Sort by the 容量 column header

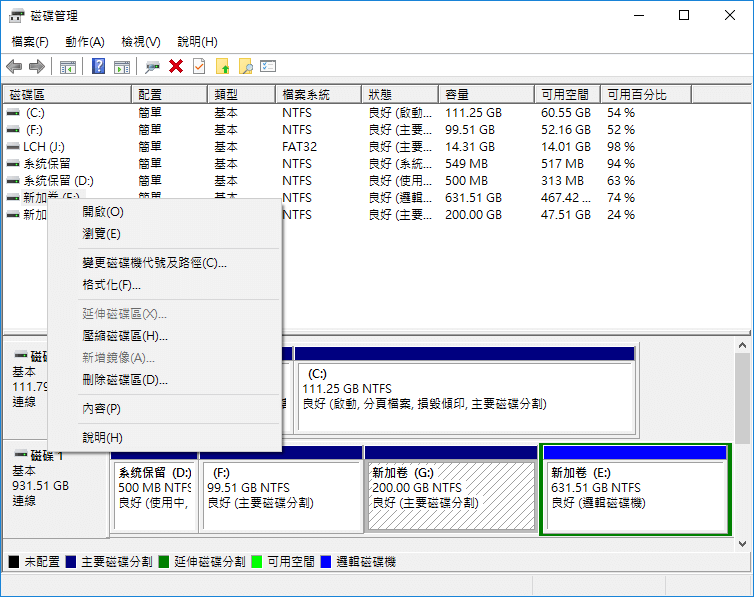coord(487,95)
